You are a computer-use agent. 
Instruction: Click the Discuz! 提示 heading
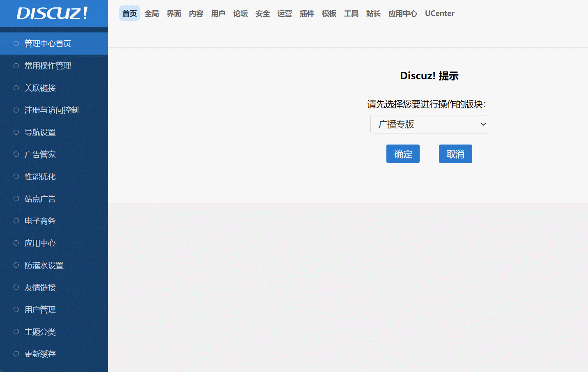[x=429, y=76]
